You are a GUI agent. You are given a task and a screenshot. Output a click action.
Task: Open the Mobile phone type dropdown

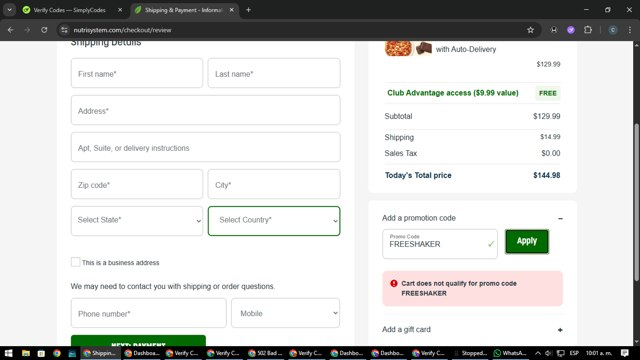click(x=285, y=313)
